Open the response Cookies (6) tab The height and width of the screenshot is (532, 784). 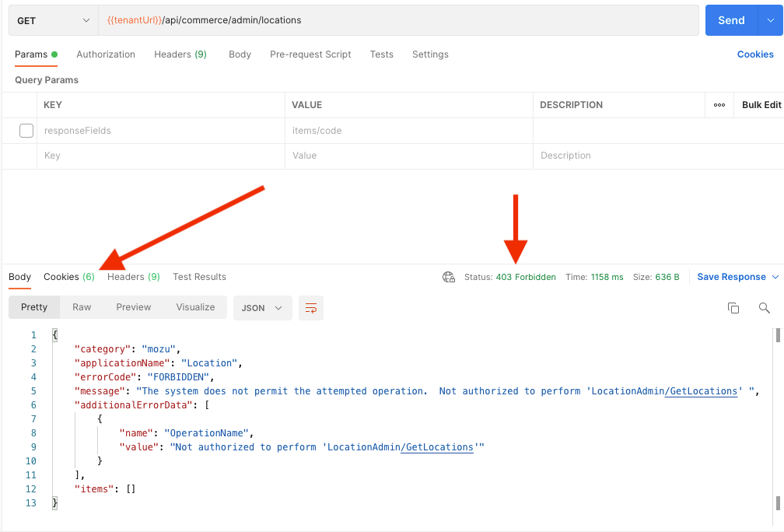pyautogui.click(x=68, y=277)
